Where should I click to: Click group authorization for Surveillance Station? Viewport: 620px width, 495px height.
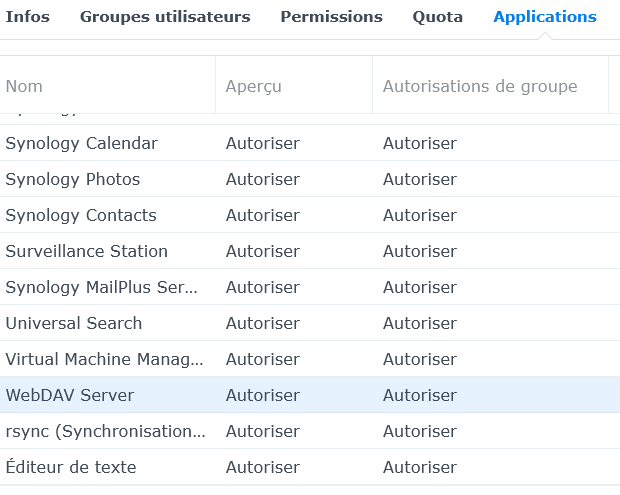coord(420,251)
